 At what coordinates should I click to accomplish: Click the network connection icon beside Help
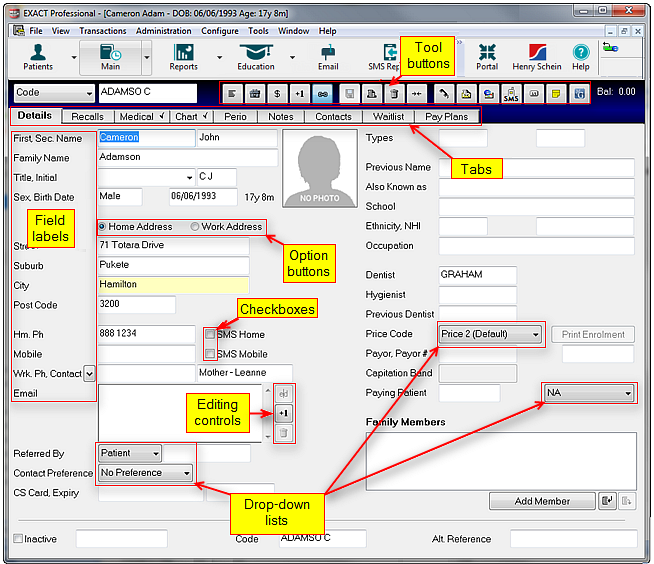pyautogui.click(x=610, y=48)
